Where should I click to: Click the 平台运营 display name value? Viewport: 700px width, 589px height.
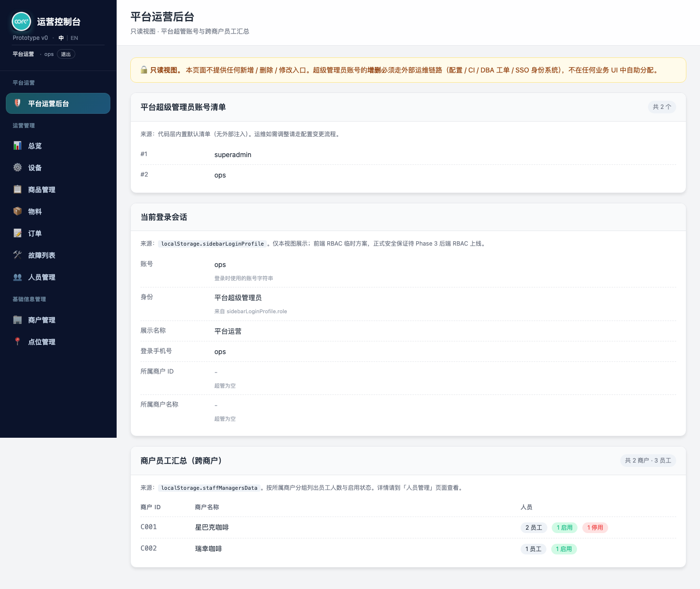(x=228, y=331)
